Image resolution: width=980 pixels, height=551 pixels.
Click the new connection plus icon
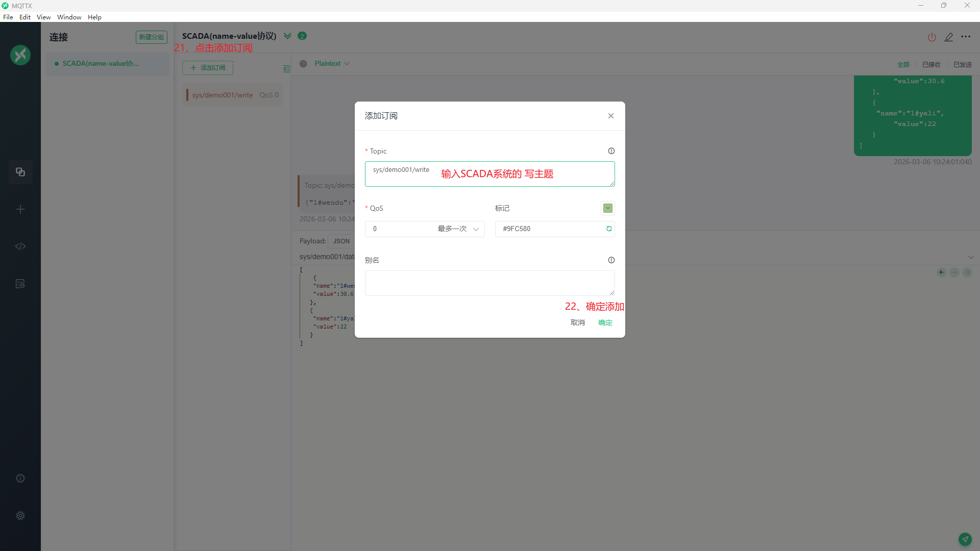click(20, 209)
